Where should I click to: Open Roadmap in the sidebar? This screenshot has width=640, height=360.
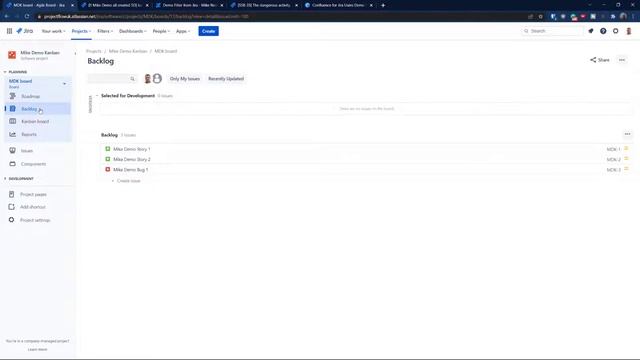[38, 96]
